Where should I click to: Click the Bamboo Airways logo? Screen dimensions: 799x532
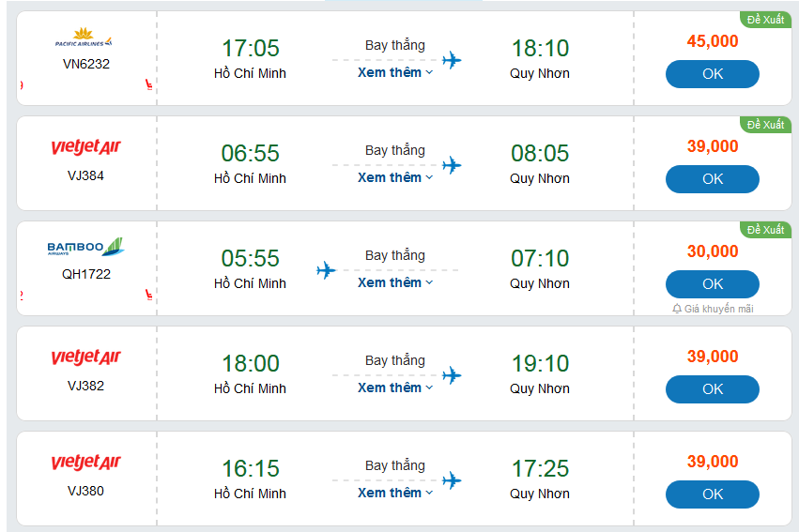(85, 248)
